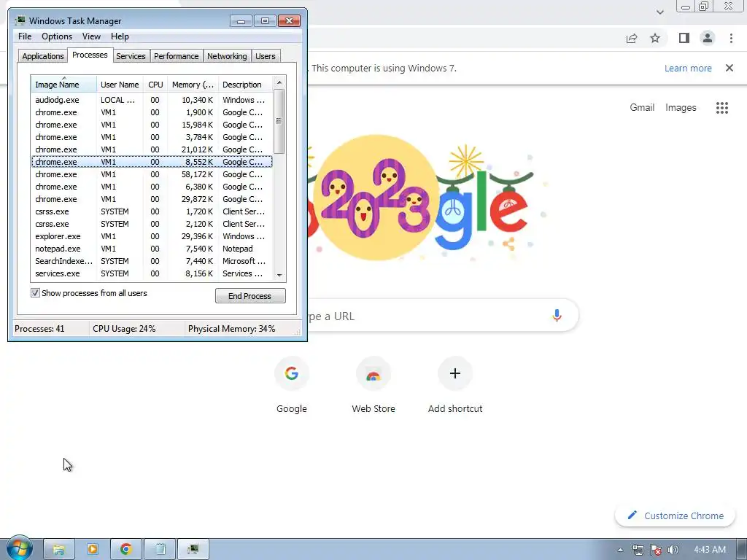
Task: Open Chrome three-dot menu
Action: point(731,38)
